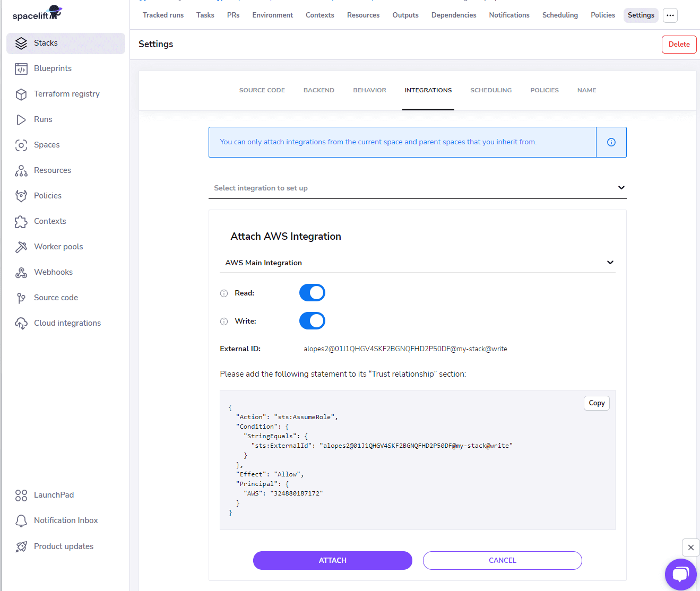Click the red Delete button

click(679, 45)
